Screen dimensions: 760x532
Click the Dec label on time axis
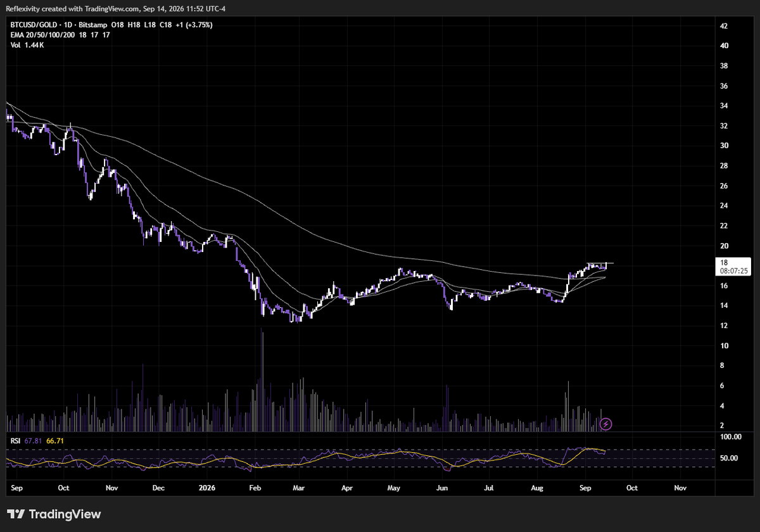coord(158,489)
